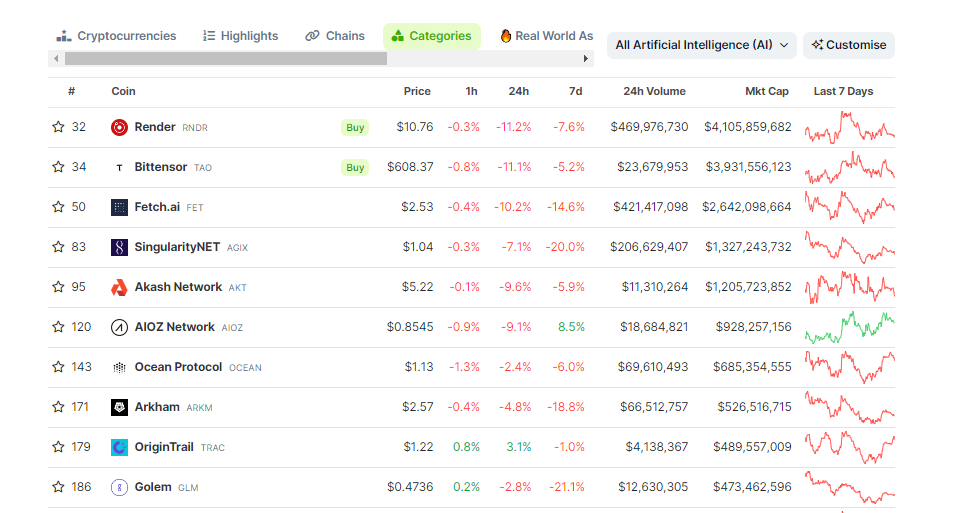Favorite Render with its star icon

click(x=58, y=127)
